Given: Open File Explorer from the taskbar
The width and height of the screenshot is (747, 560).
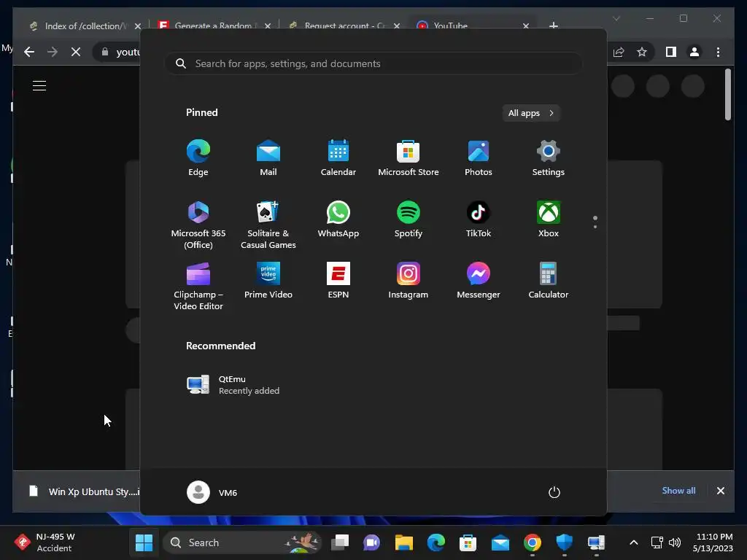Looking at the screenshot, I should [x=404, y=542].
